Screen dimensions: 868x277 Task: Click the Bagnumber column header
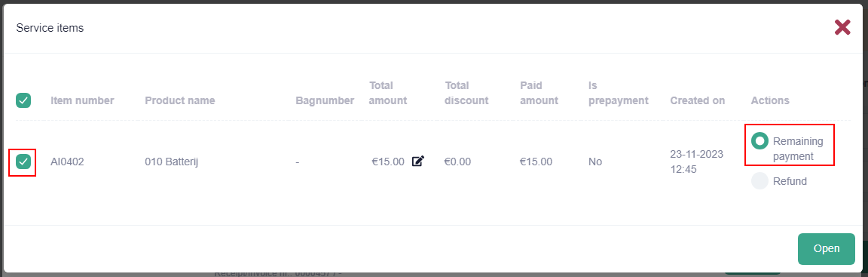[325, 101]
